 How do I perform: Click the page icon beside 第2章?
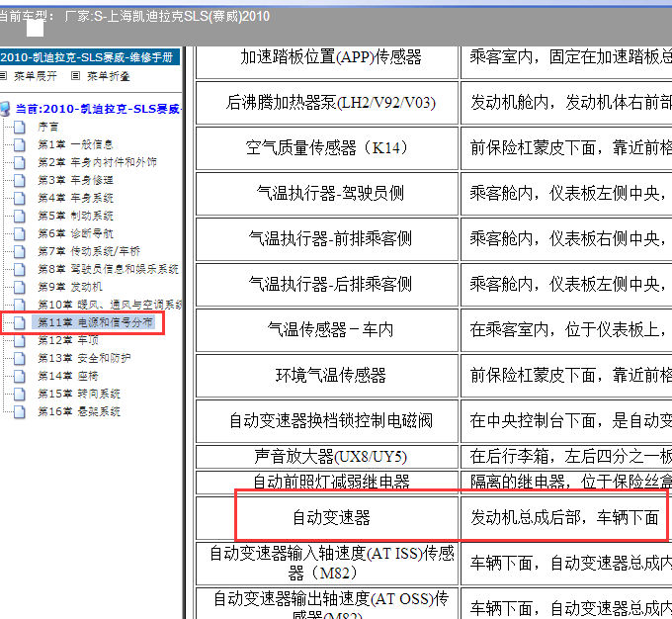20,162
